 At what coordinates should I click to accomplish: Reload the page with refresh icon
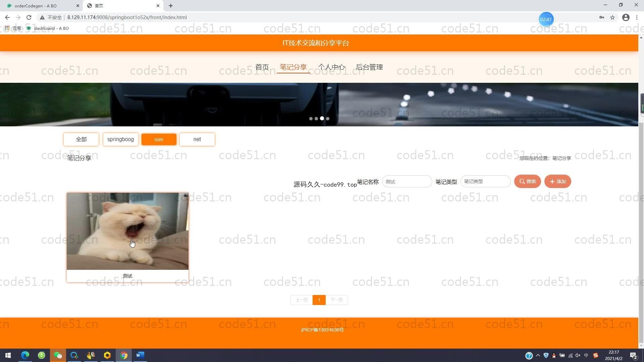pyautogui.click(x=29, y=17)
